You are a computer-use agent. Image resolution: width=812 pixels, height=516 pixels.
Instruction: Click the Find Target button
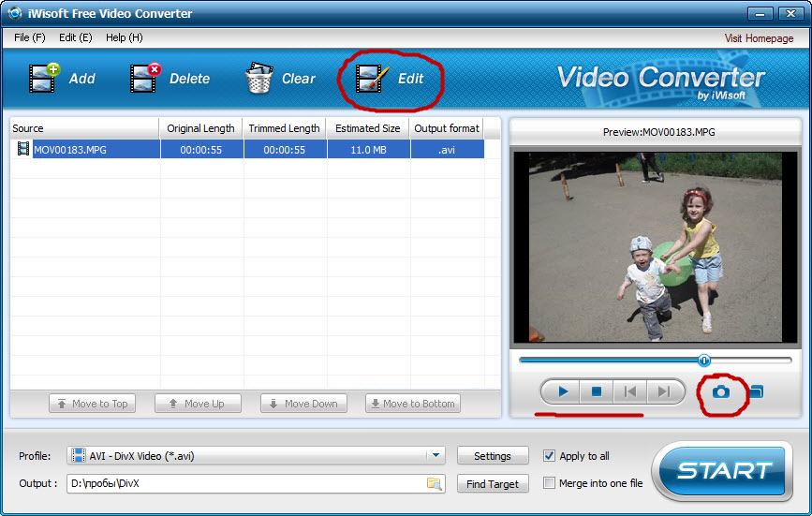point(493,484)
